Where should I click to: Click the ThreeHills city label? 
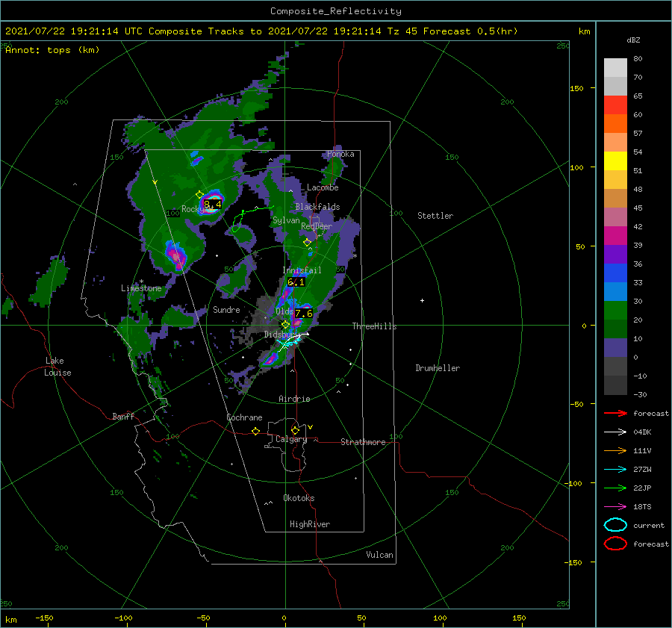(x=375, y=326)
